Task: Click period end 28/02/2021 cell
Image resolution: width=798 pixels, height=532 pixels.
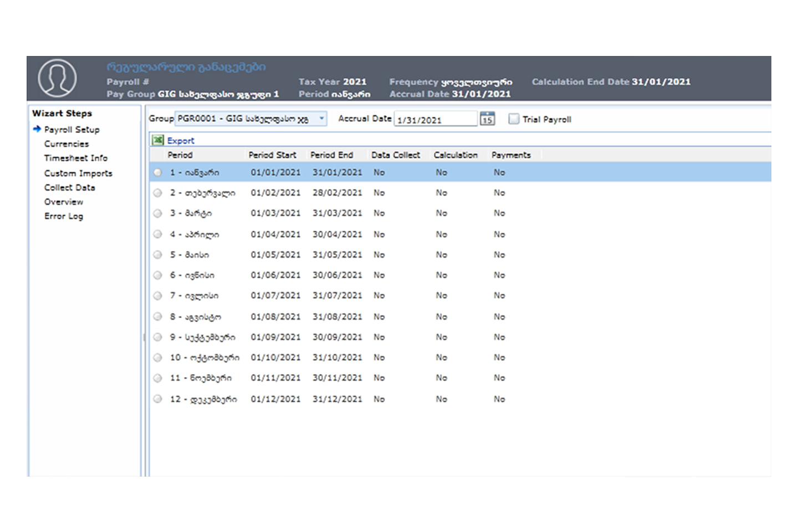Action: [x=337, y=193]
